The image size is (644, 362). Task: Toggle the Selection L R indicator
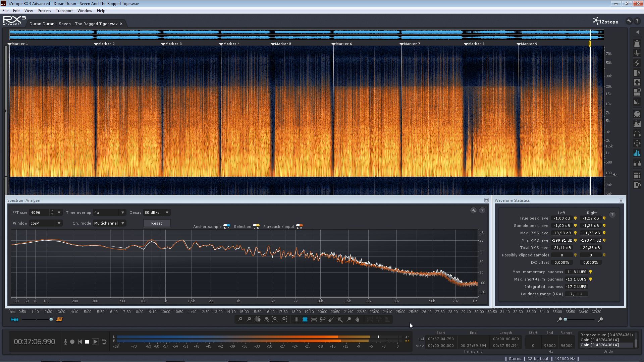coord(256,227)
